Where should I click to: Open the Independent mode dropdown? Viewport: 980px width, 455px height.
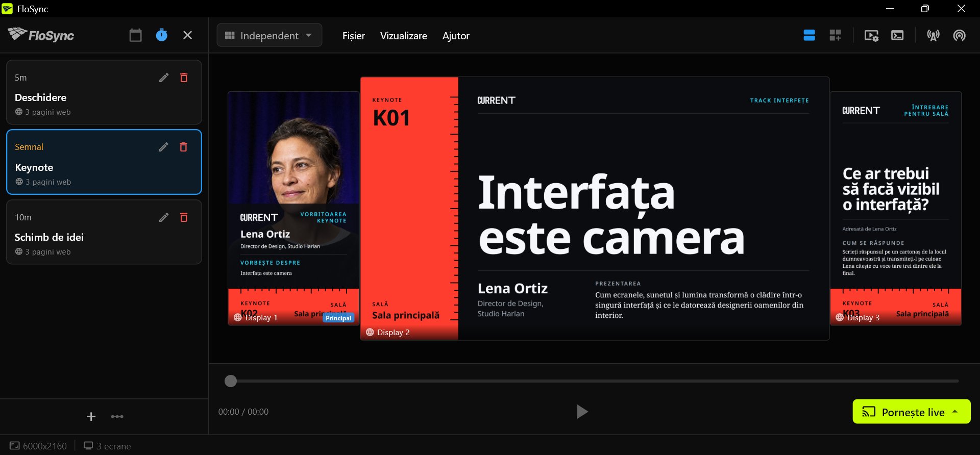(x=269, y=35)
